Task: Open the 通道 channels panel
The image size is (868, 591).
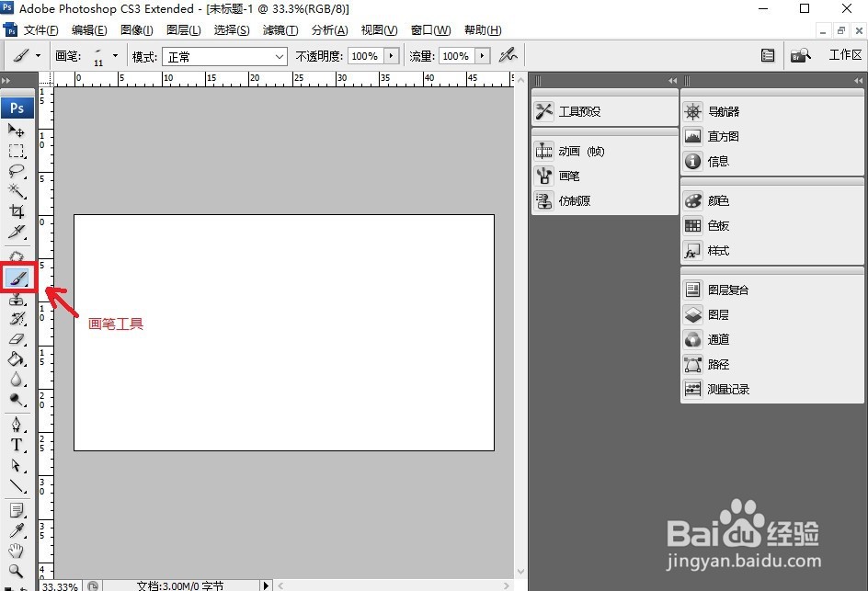Action: (x=771, y=339)
